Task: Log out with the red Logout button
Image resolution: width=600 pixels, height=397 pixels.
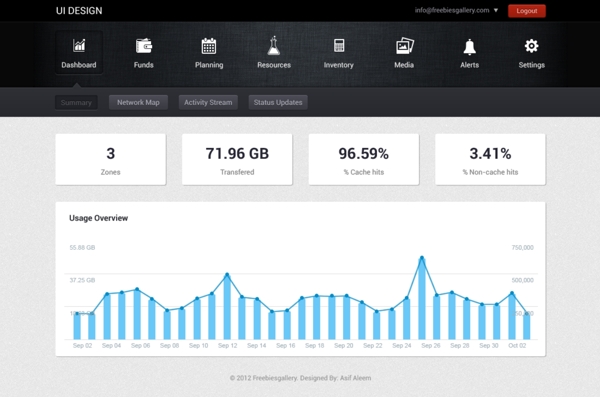Action: pyautogui.click(x=527, y=11)
